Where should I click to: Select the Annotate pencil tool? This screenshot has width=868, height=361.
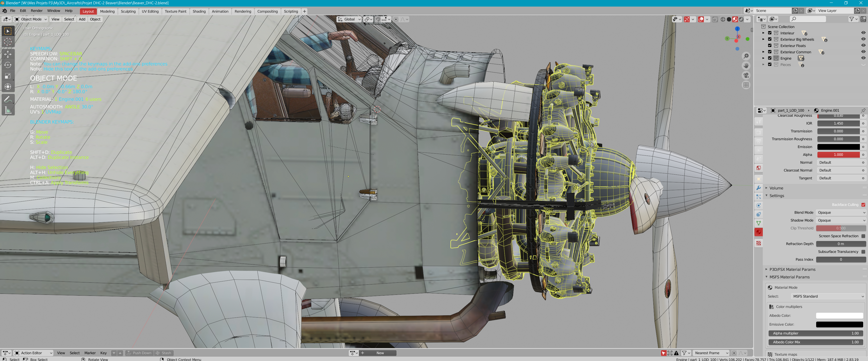[x=8, y=99]
